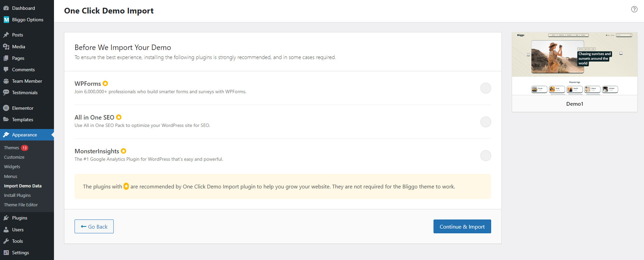644x260 pixels.
Task: Open the Users menu
Action: pyautogui.click(x=27, y=230)
